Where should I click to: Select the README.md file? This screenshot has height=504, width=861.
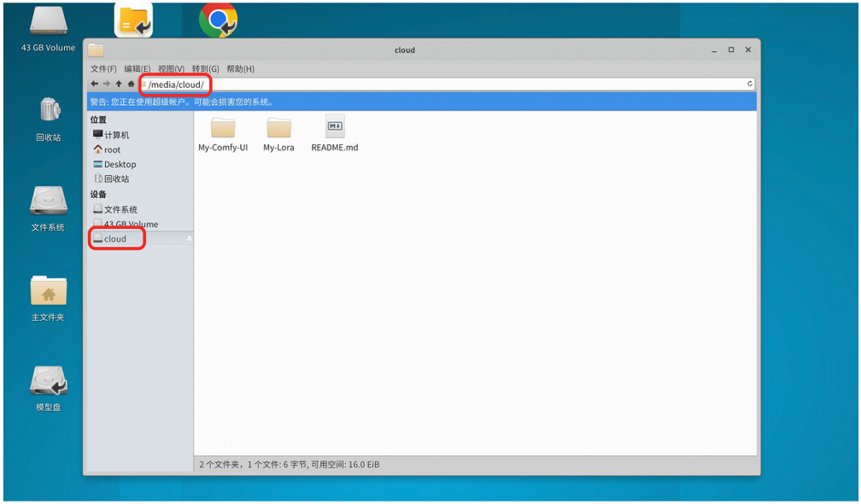click(335, 128)
